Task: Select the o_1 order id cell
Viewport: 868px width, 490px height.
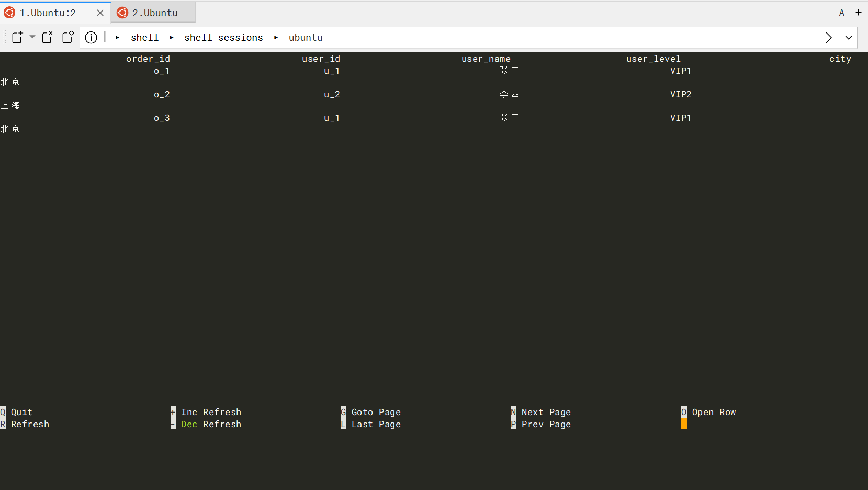Action: point(162,71)
